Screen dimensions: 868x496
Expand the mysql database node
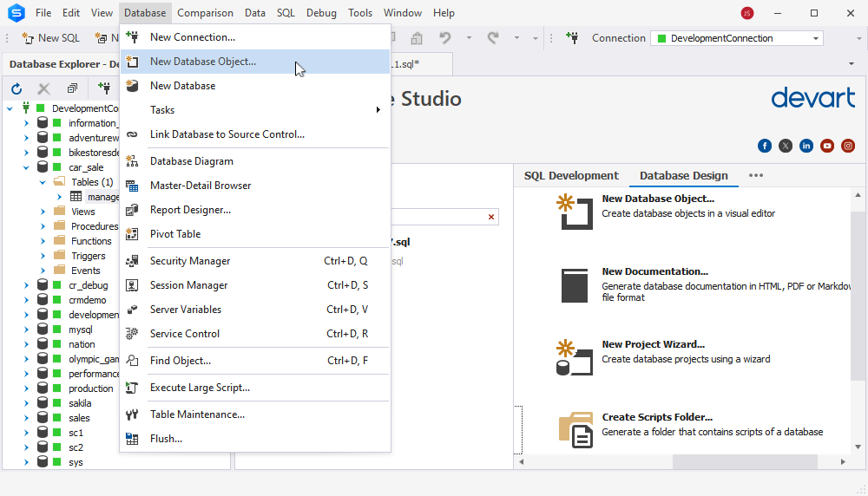coord(26,330)
